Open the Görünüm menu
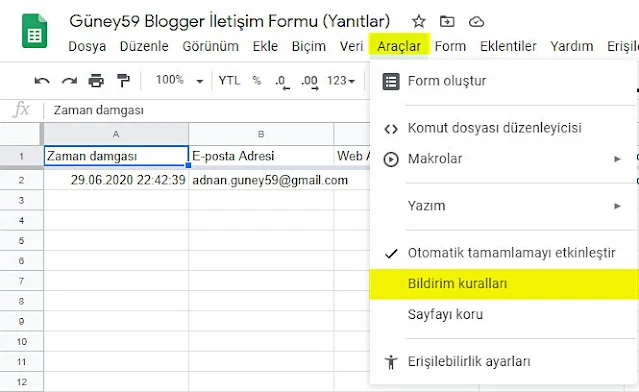 coord(211,46)
